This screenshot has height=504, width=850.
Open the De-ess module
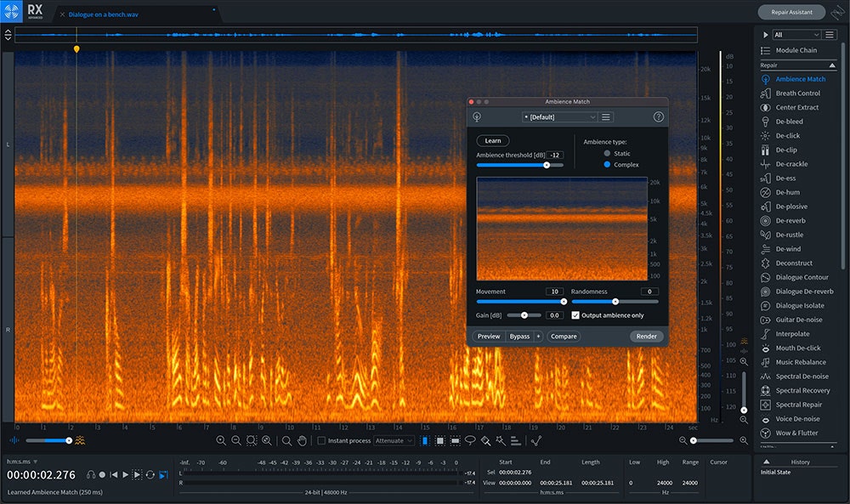(785, 178)
